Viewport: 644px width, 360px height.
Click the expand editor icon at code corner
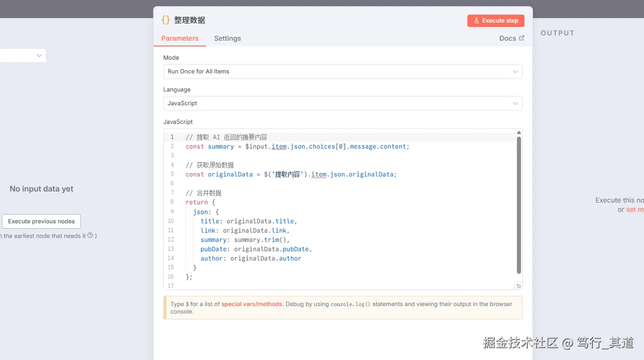pyautogui.click(x=519, y=286)
